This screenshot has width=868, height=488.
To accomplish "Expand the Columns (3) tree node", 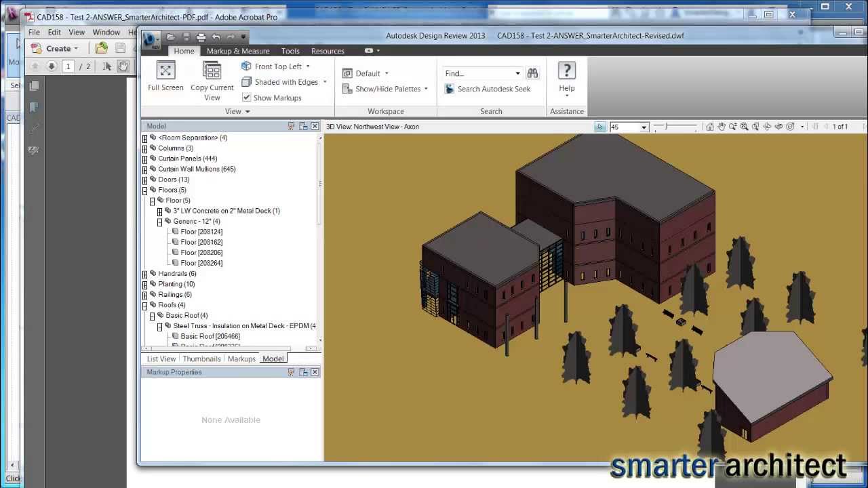I will (145, 148).
